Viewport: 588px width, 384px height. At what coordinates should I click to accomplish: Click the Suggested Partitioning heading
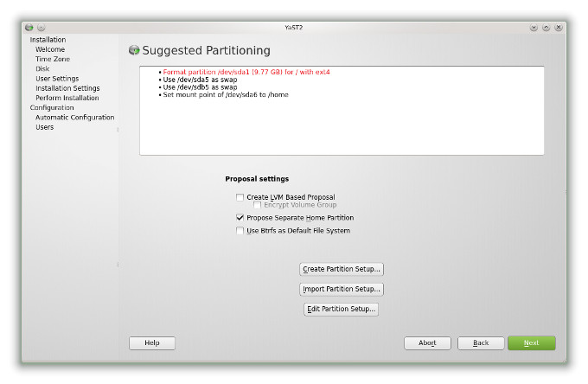pos(207,50)
